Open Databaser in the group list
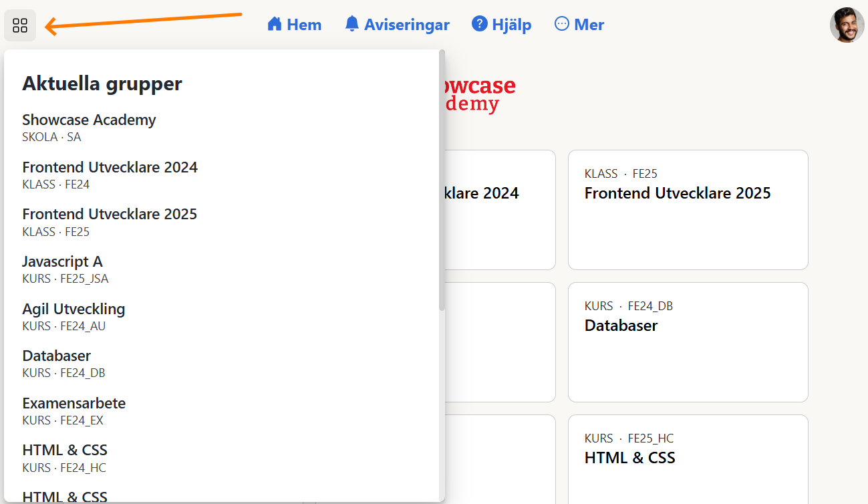This screenshot has height=504, width=868. 56,356
